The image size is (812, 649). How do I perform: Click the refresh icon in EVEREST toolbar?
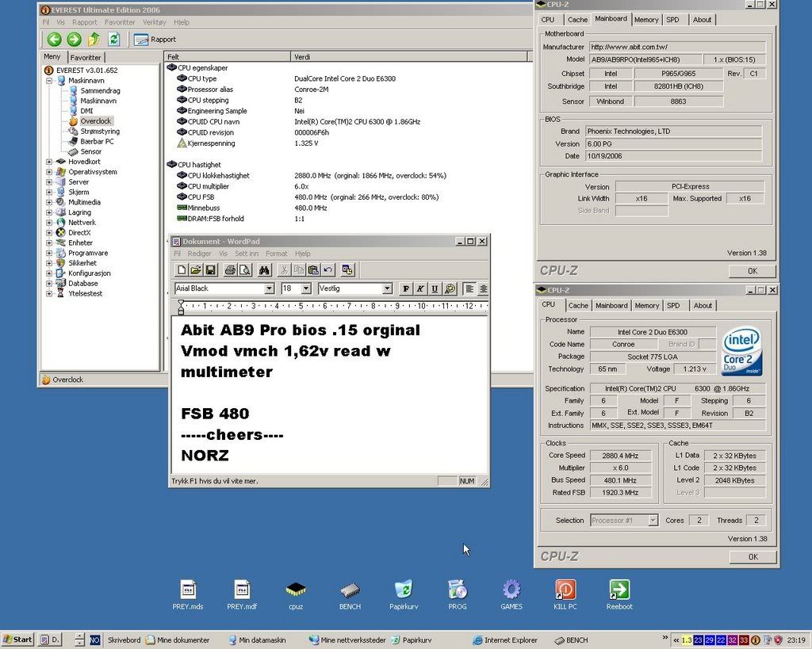[x=113, y=40]
